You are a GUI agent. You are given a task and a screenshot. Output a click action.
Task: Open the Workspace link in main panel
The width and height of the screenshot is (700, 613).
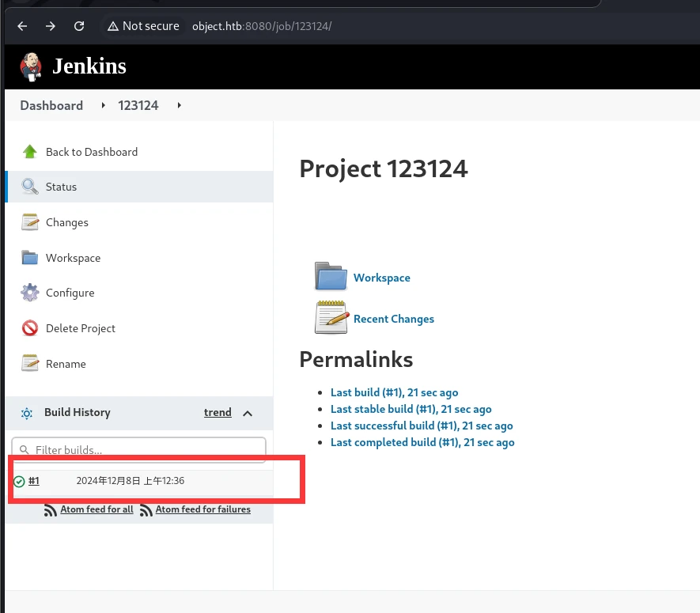[x=382, y=278]
